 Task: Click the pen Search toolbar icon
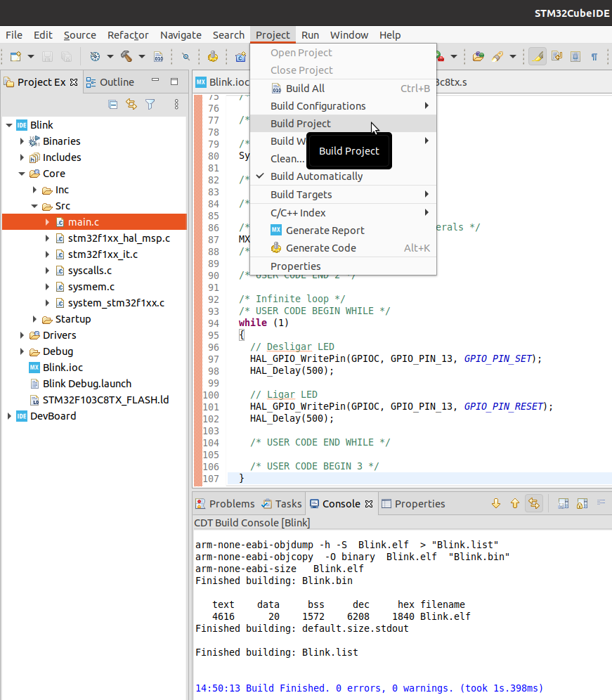497,57
